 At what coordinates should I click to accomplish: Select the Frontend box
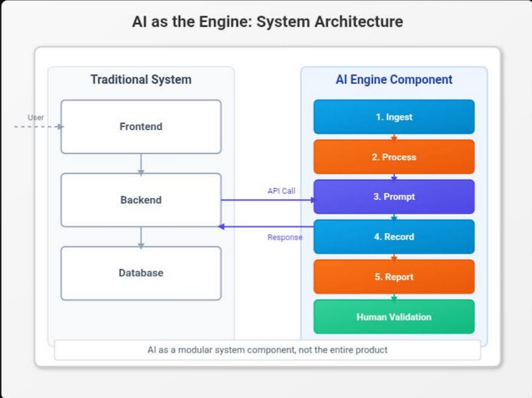pyautogui.click(x=140, y=126)
